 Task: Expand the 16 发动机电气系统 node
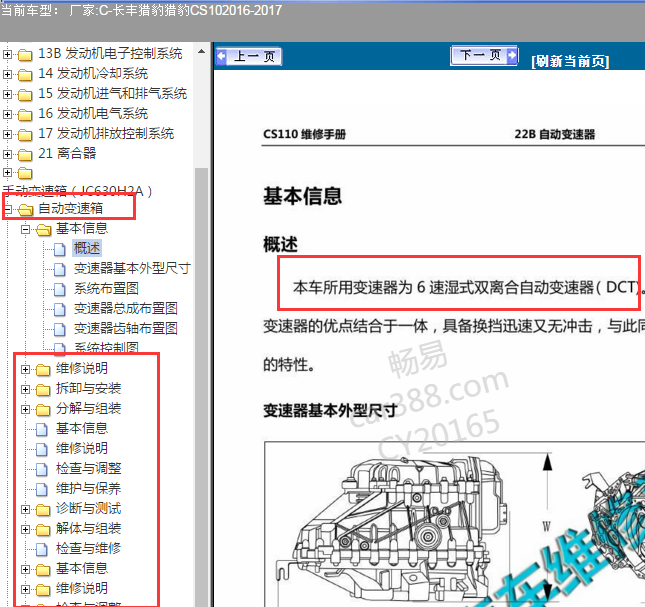7,114
